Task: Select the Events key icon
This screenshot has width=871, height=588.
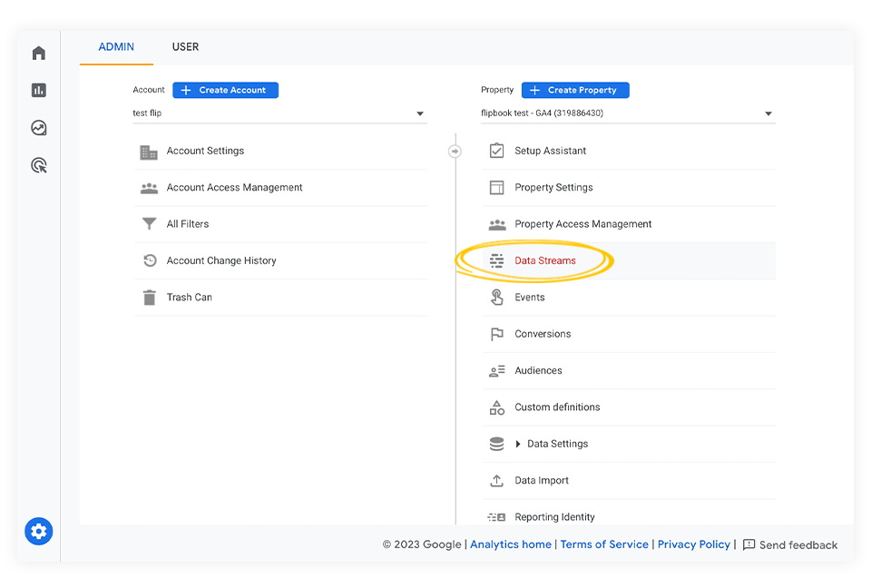Action: [x=496, y=297]
